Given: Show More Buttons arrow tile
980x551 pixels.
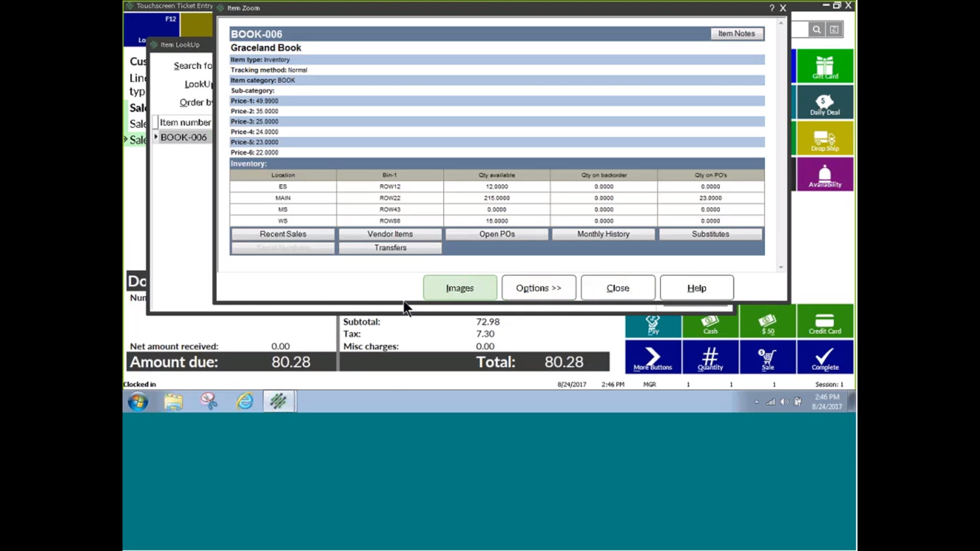Looking at the screenshot, I should coord(653,358).
